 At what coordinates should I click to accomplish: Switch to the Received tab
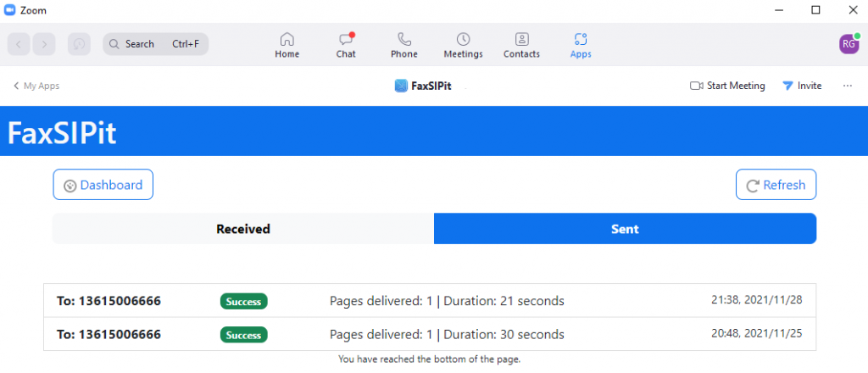[242, 229]
